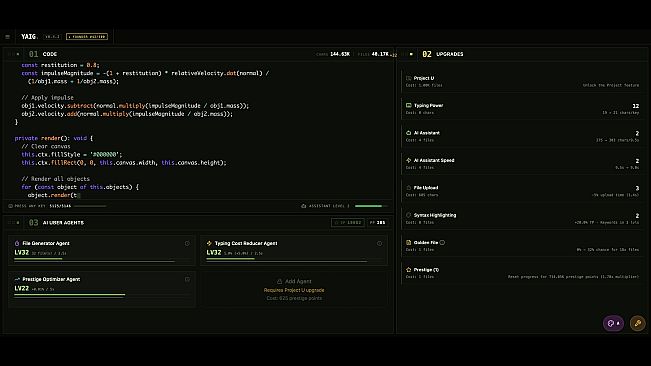Click the Code panel drag handle

[10, 54]
